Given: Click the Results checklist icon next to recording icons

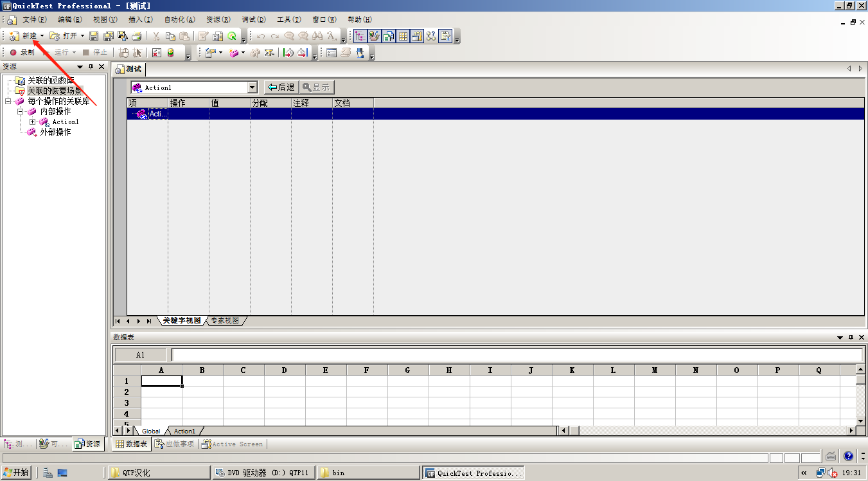Looking at the screenshot, I should point(156,53).
